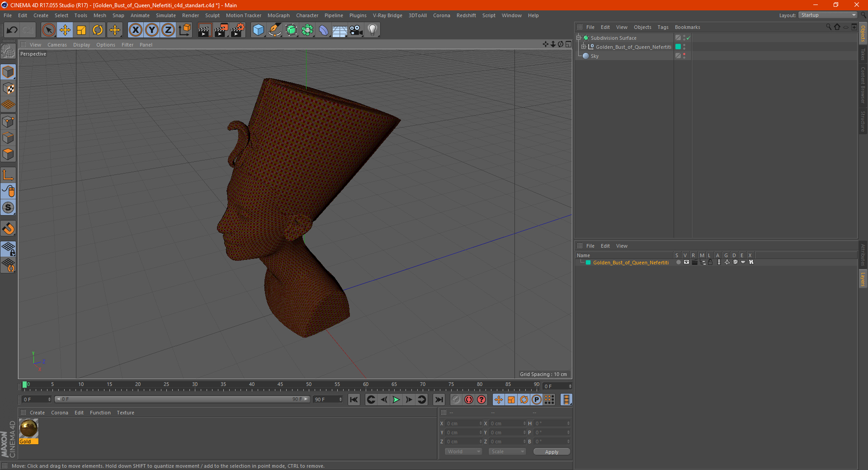
Task: Toggle Golden_Bust object visibility dots
Action: coord(684,47)
